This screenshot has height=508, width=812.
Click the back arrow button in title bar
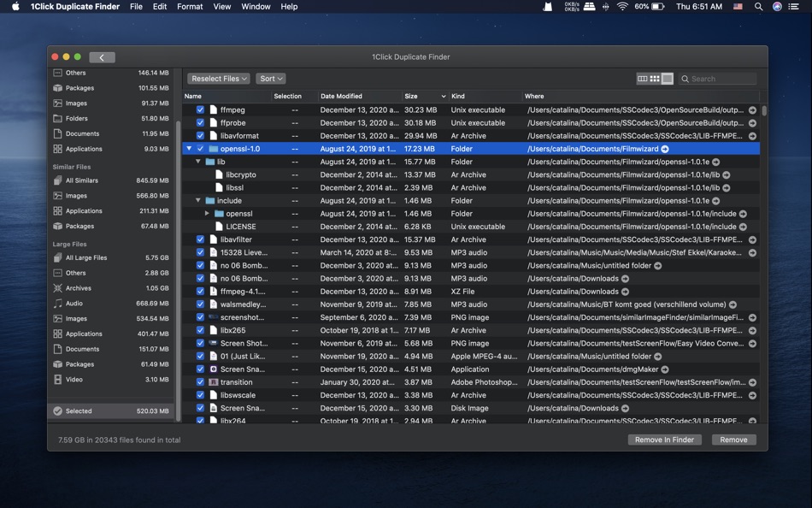pyautogui.click(x=102, y=57)
